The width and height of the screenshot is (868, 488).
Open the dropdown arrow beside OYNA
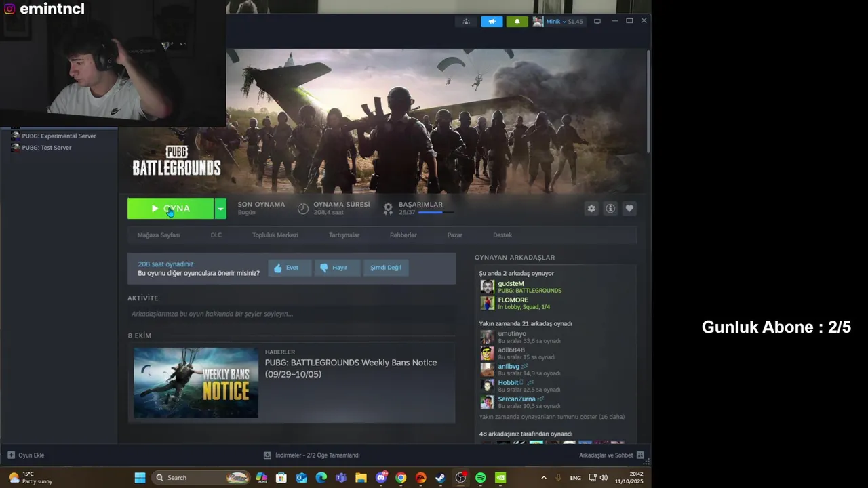(220, 209)
